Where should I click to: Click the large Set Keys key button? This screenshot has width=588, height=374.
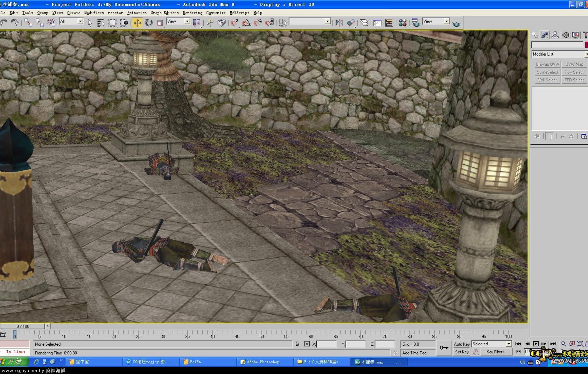[x=444, y=348]
